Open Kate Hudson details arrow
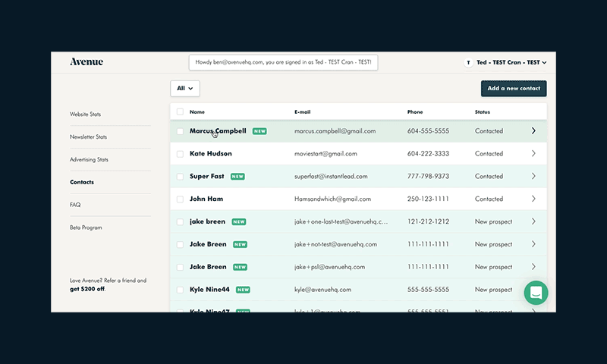 coord(533,154)
